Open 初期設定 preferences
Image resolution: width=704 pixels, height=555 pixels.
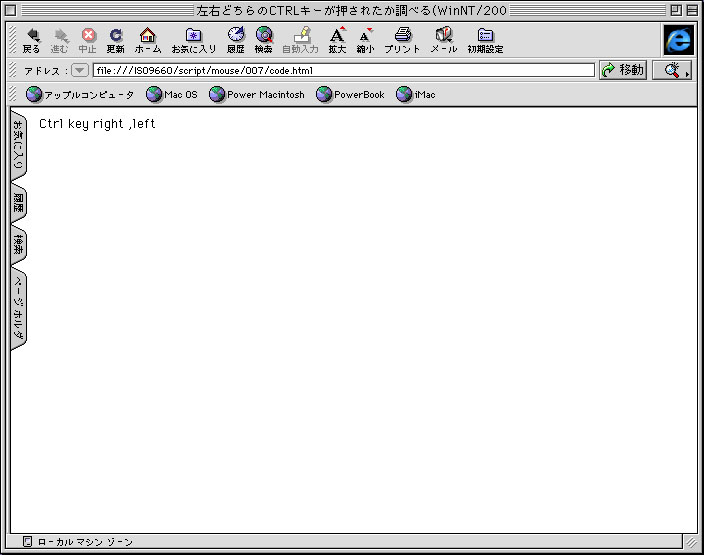(485, 40)
